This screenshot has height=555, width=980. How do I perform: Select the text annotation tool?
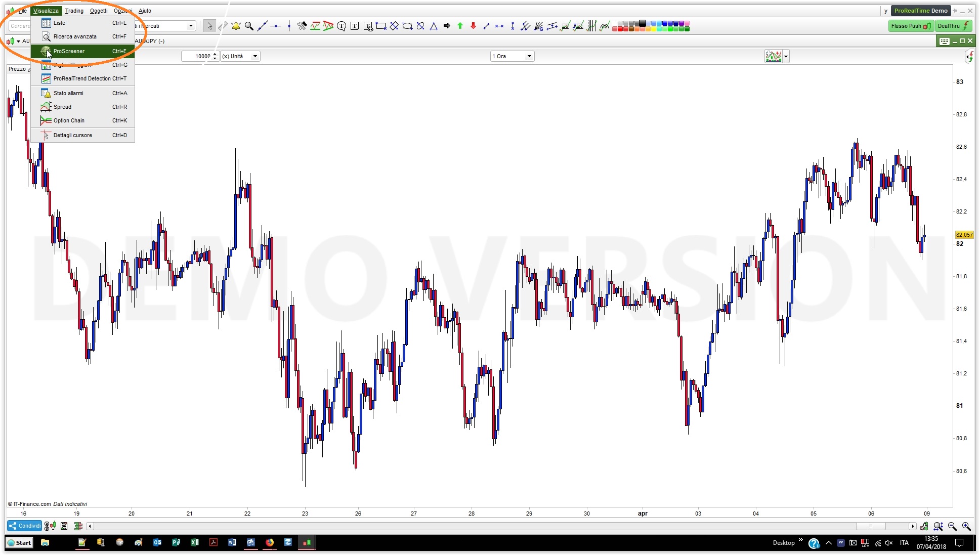355,26
